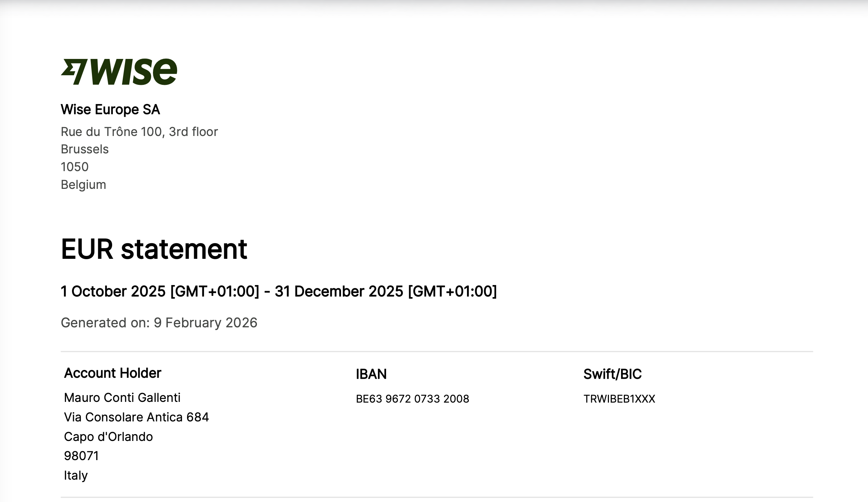
Task: Select the 1050 postal code
Action: [75, 167]
